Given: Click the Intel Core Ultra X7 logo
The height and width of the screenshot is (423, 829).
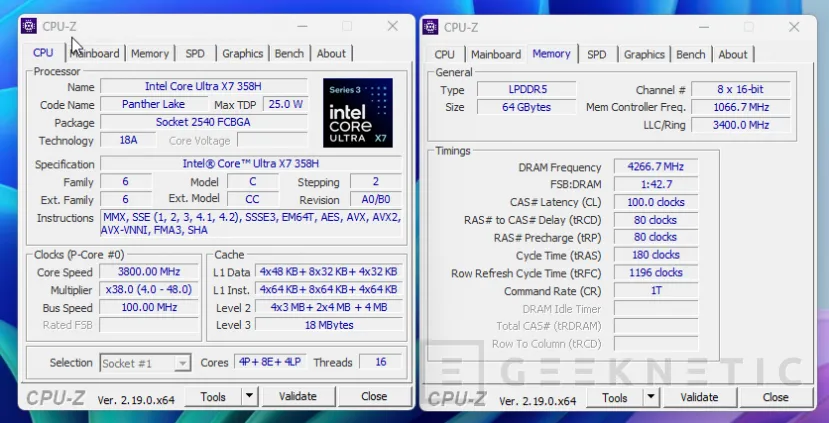Looking at the screenshot, I should tap(358, 113).
